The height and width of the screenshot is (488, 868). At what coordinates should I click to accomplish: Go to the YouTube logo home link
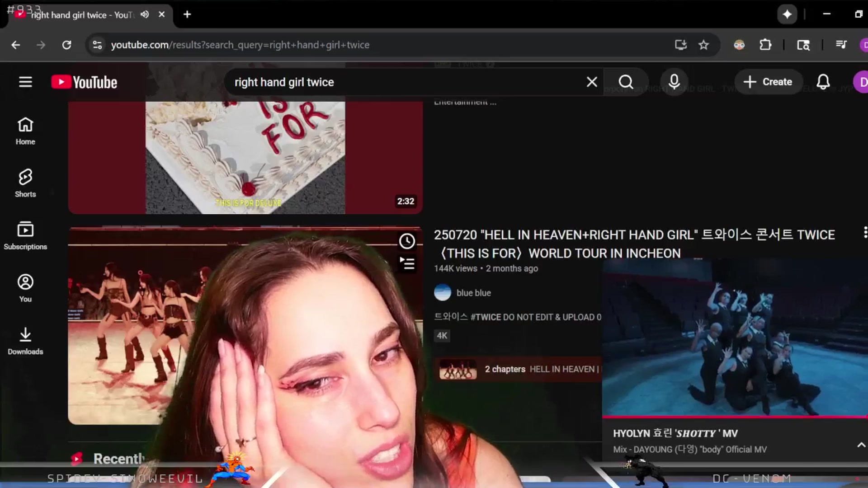point(84,82)
